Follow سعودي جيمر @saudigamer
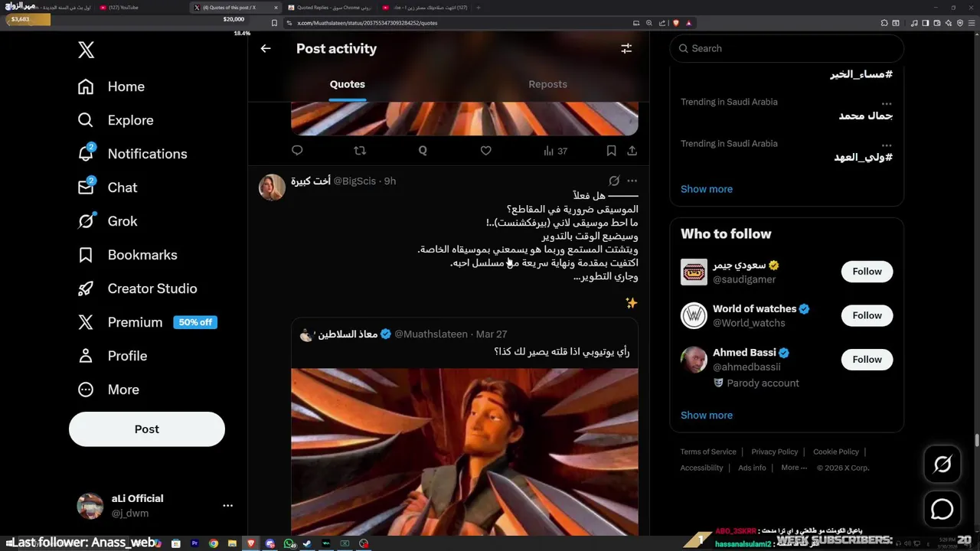This screenshot has height=551, width=980. [x=867, y=272]
